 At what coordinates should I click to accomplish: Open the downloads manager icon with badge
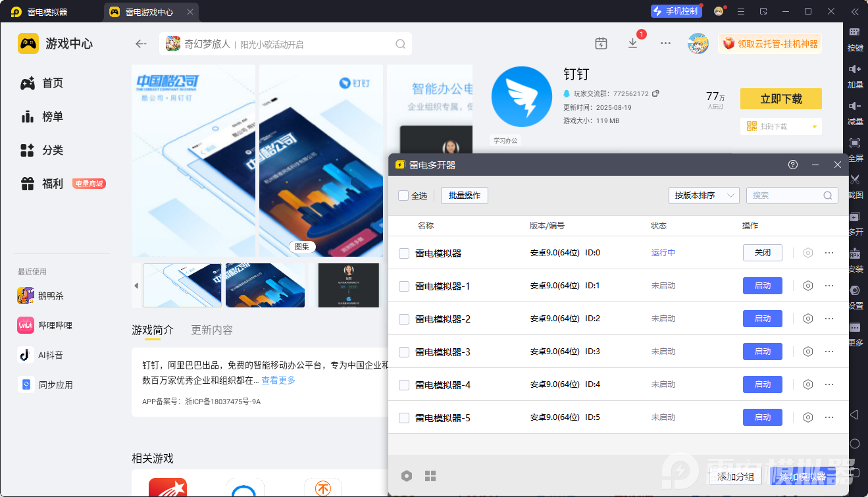632,43
